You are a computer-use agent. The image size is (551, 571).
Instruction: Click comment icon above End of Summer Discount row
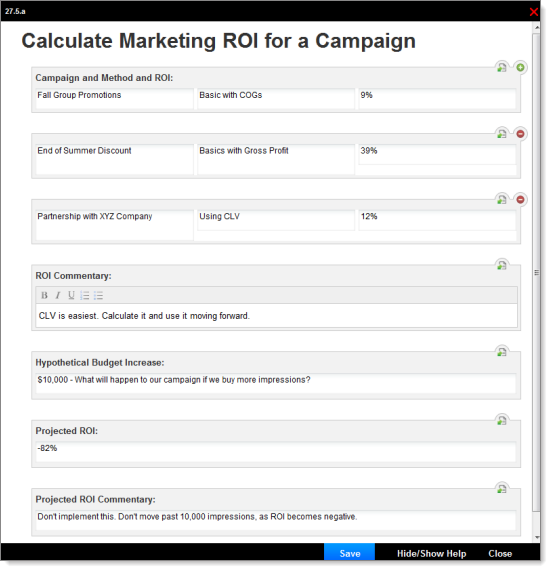[x=502, y=134]
